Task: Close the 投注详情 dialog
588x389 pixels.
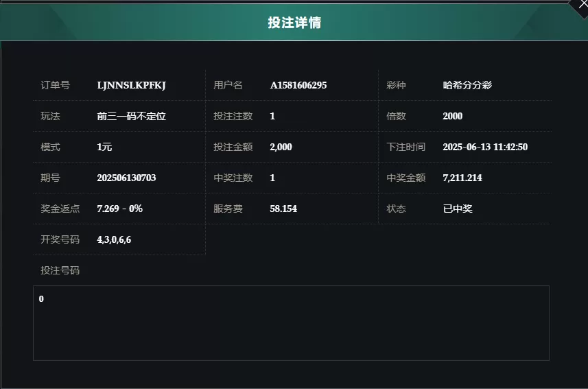Action: tap(583, 5)
